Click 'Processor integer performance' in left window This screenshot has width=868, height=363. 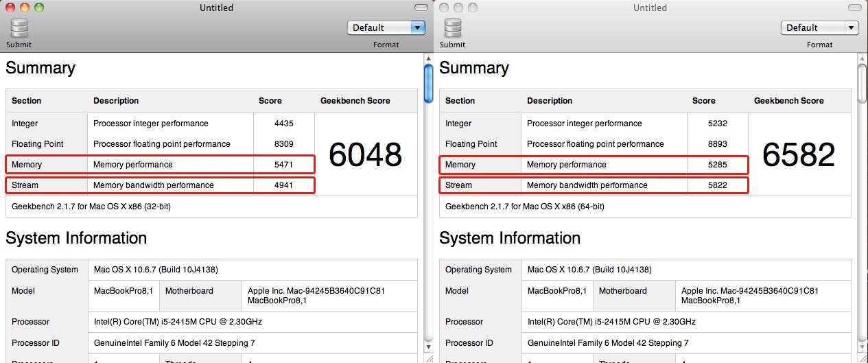151,124
